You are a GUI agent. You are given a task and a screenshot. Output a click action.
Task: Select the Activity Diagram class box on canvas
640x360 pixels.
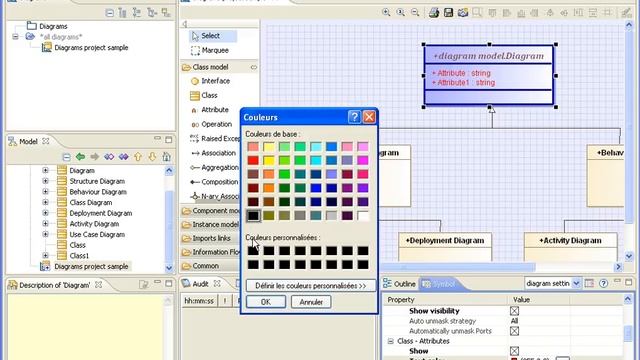(571, 247)
